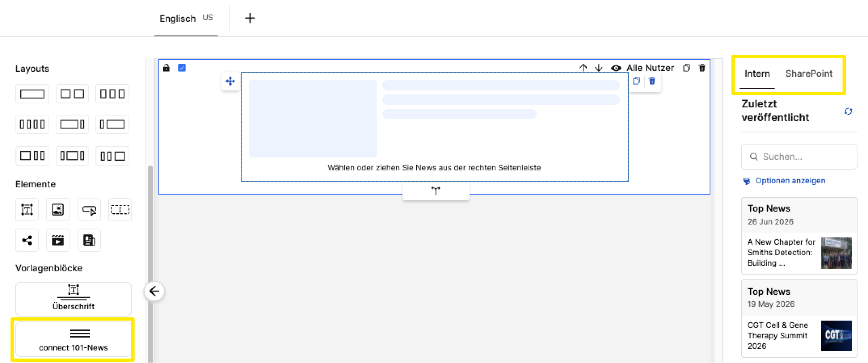868x363 pixels.
Task: Click into the Suchen search field
Action: coord(799,157)
